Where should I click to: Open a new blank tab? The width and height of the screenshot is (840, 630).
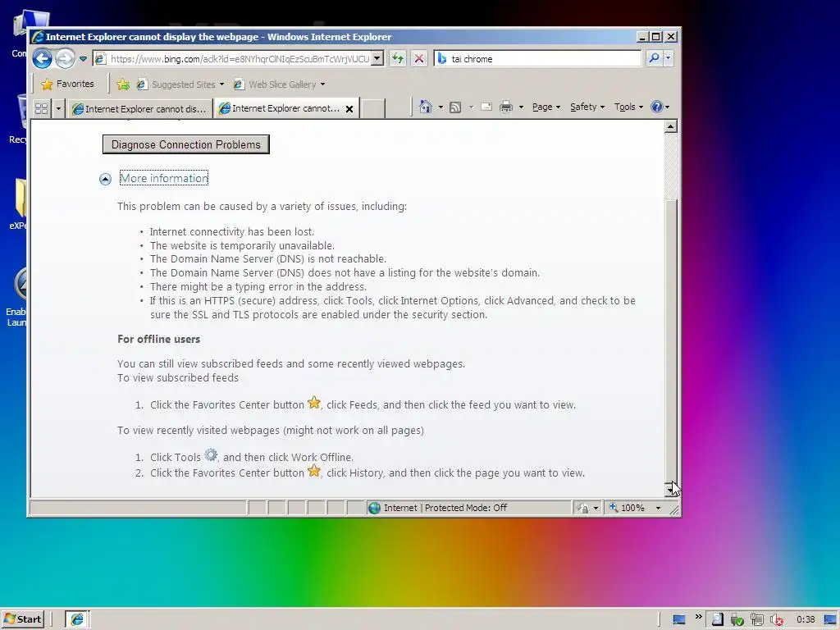click(x=373, y=108)
